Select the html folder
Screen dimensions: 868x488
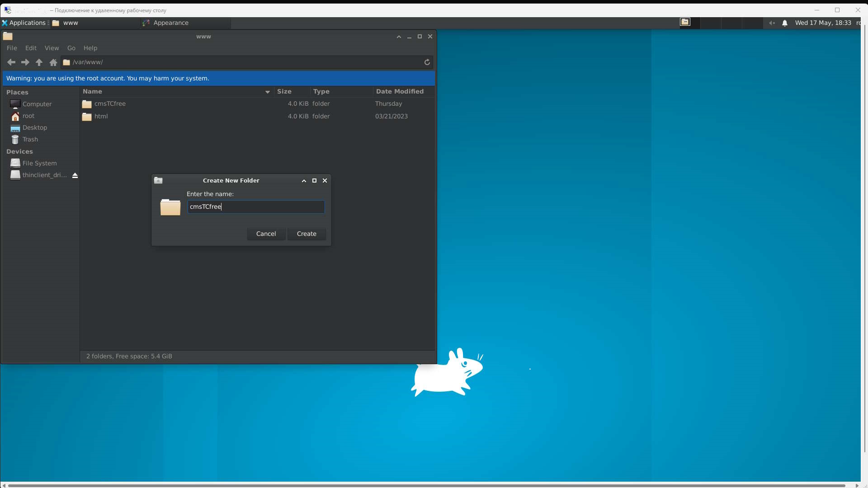click(101, 117)
